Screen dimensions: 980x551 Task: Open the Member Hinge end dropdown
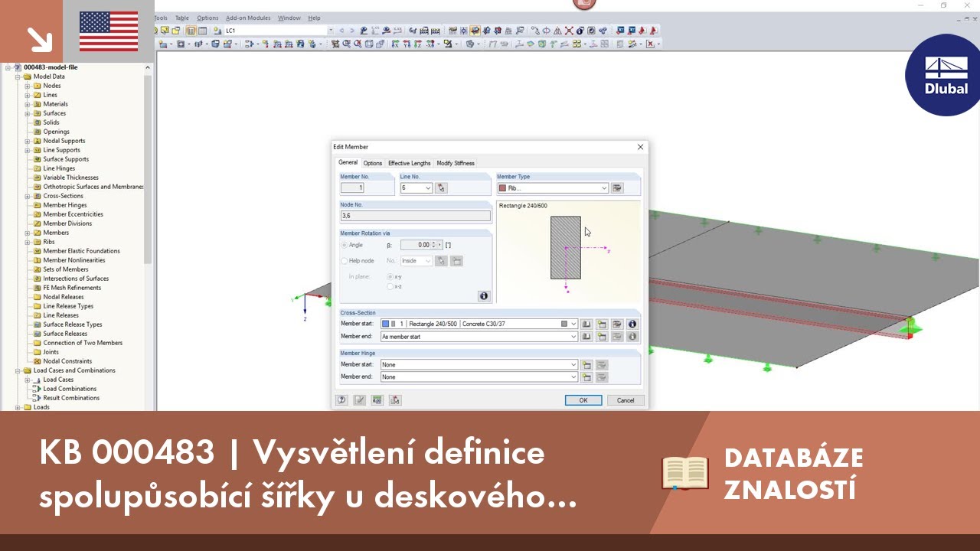[573, 377]
